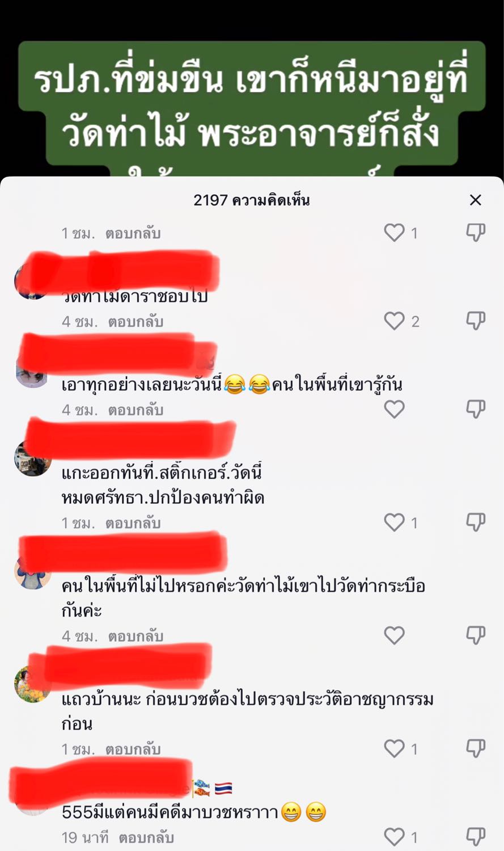Like the comment 555มีแต่คนมีคดีมาบวช
Screen dimensions: 504x851
395,837
